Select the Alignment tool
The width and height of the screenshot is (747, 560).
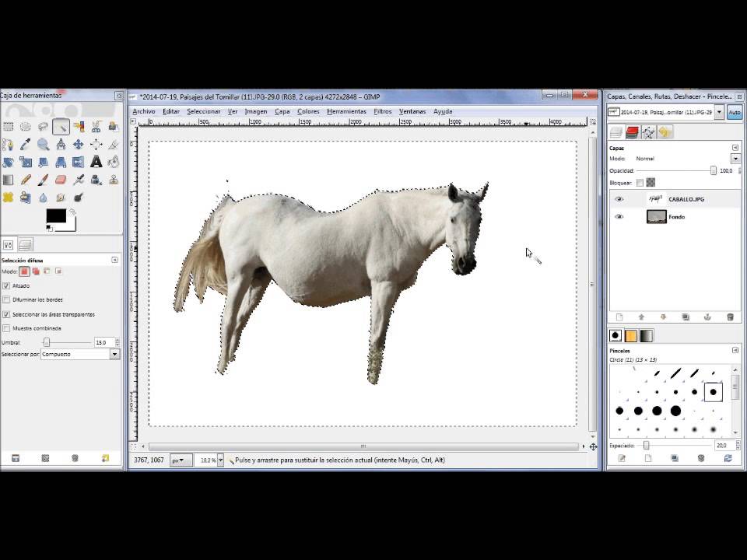click(x=96, y=145)
